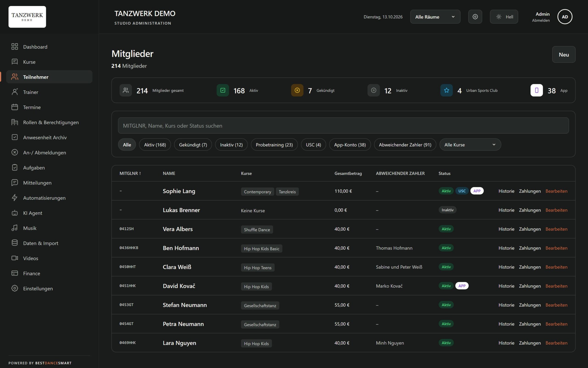Image resolution: width=588 pixels, height=368 pixels.
Task: Click Bearbeiten for David Kovač
Action: [x=556, y=286]
